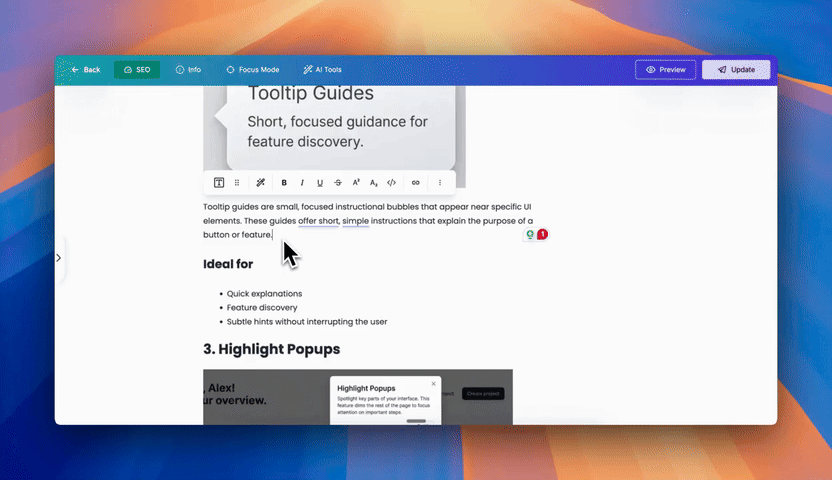The image size is (832, 480).
Task: Close the Highlight Popups card in image
Action: (x=434, y=383)
